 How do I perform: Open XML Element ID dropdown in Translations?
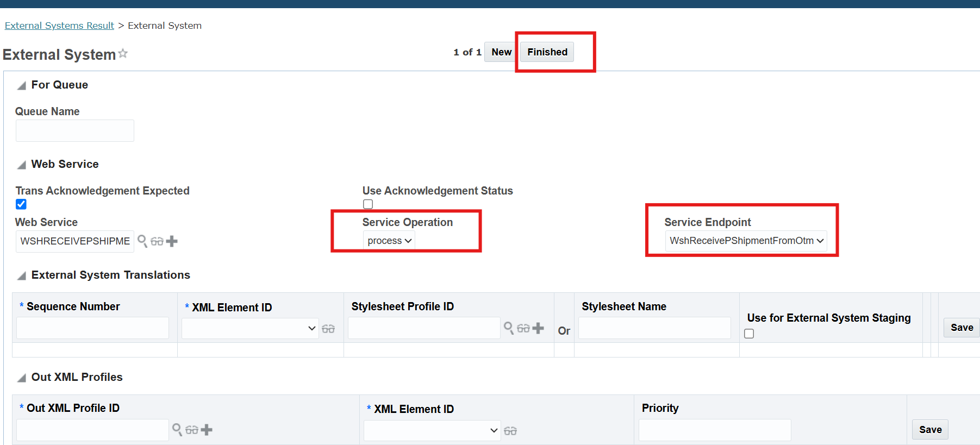pyautogui.click(x=250, y=328)
